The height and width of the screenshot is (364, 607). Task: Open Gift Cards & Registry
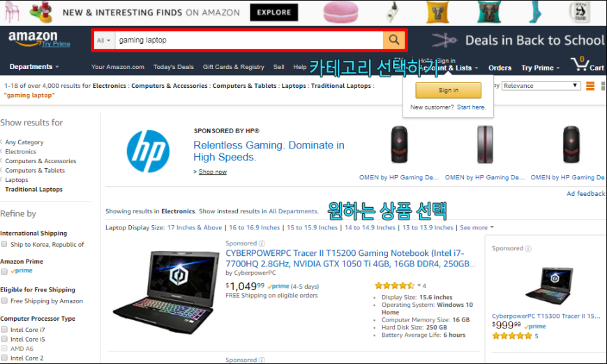click(x=234, y=67)
